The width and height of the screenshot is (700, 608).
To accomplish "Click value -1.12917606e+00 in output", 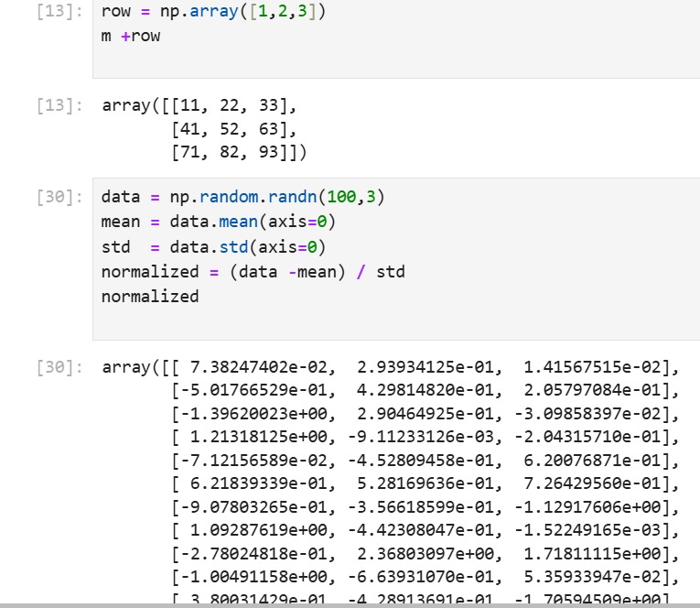I will pos(587,507).
